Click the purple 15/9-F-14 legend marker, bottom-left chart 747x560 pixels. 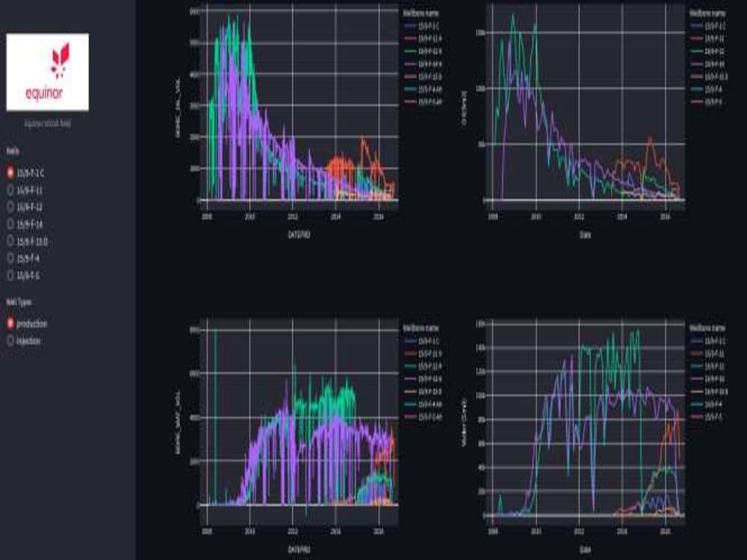pyautogui.click(x=409, y=379)
